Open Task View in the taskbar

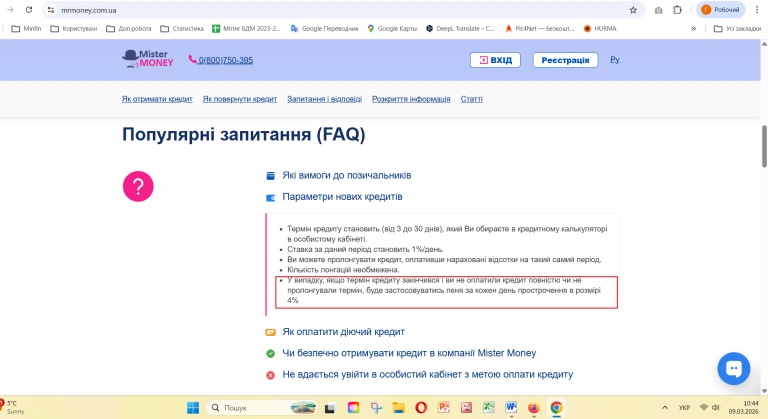tap(330, 408)
